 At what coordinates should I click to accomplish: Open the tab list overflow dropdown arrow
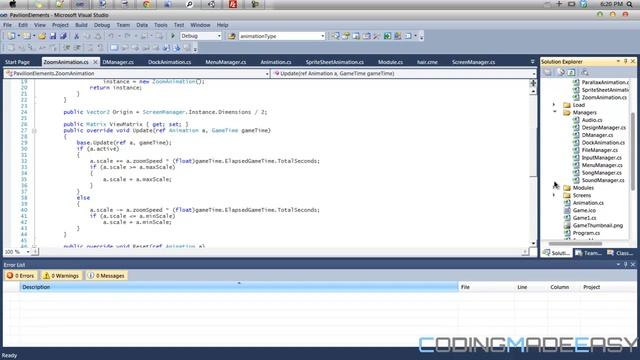(532, 62)
